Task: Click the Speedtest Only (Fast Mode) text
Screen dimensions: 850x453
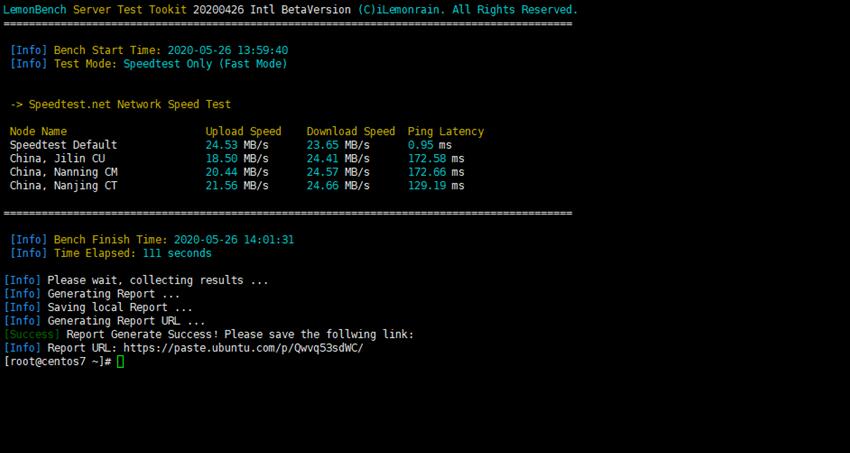Action: [x=205, y=64]
